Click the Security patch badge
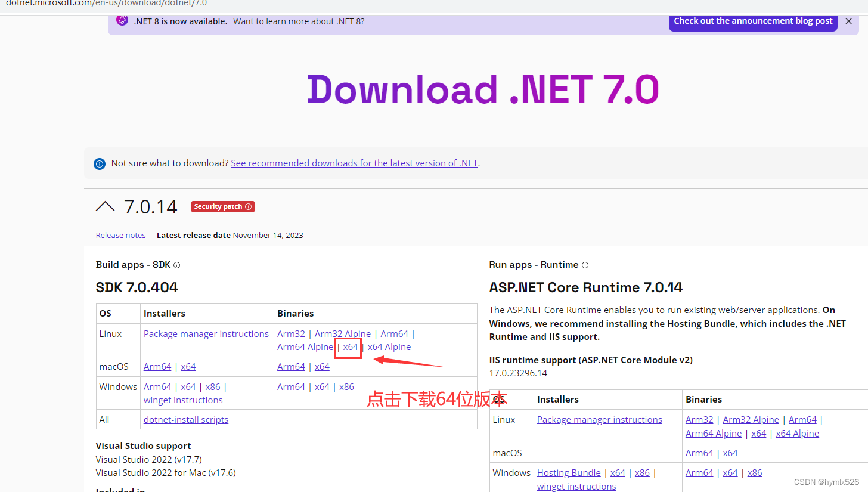Viewport: 868px width, 492px height. (x=223, y=206)
